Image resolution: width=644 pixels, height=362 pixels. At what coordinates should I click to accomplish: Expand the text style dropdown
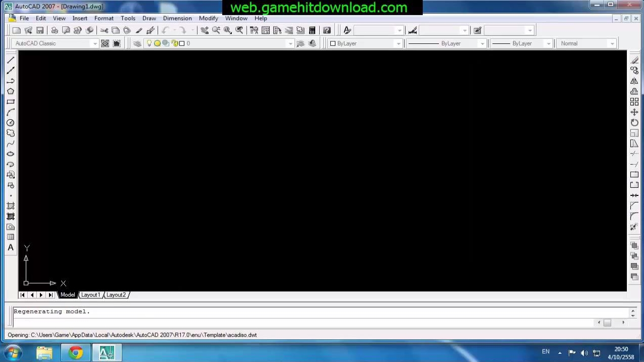[400, 30]
